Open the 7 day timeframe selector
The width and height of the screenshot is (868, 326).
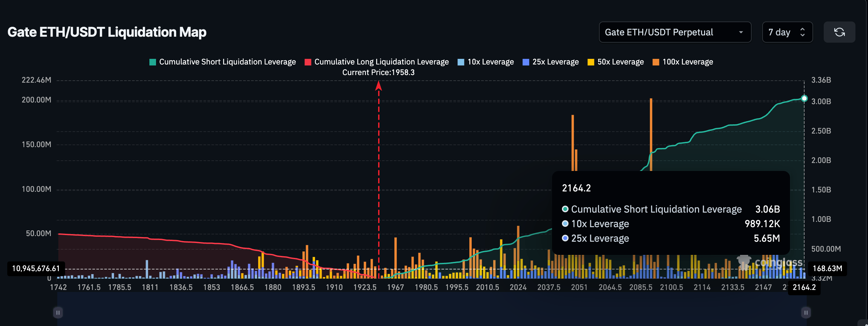click(787, 32)
